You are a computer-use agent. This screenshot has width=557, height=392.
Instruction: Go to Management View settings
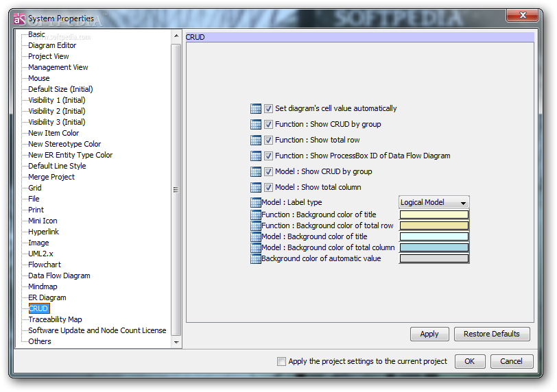pyautogui.click(x=58, y=67)
